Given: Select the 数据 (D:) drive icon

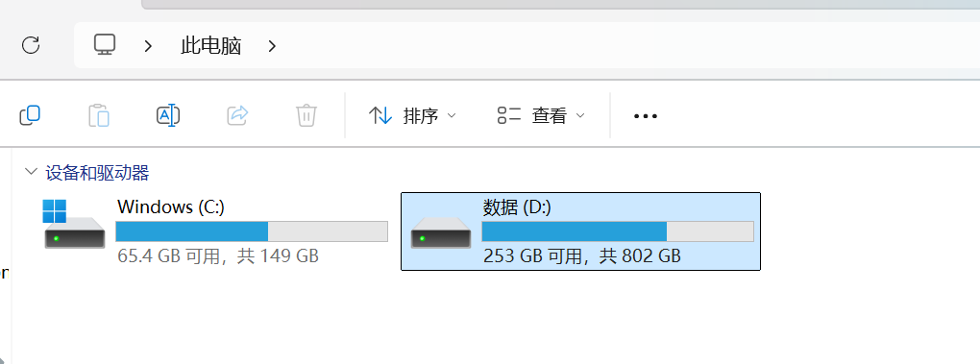Looking at the screenshot, I should pyautogui.click(x=441, y=231).
